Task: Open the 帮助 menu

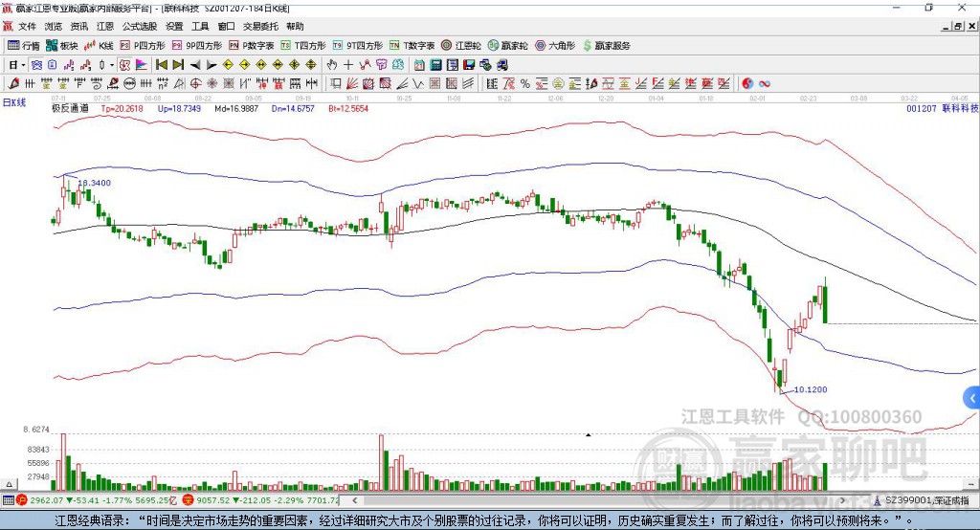Action: (295, 26)
